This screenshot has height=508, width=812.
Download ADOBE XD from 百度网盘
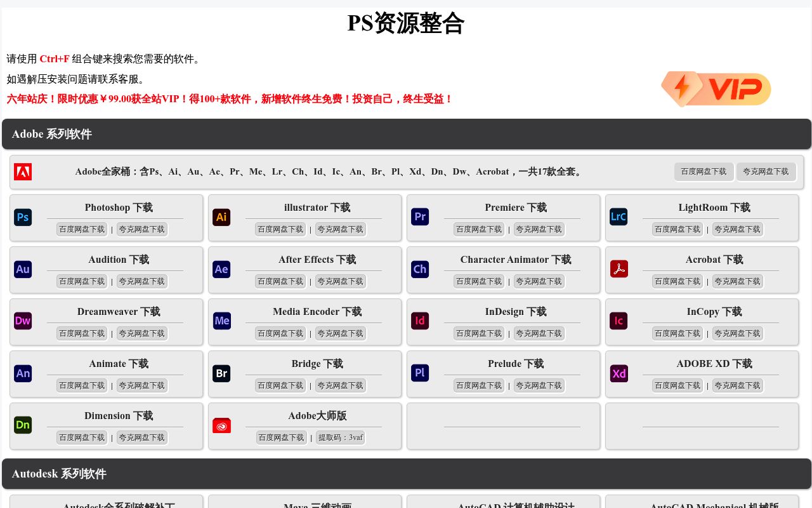click(x=678, y=385)
